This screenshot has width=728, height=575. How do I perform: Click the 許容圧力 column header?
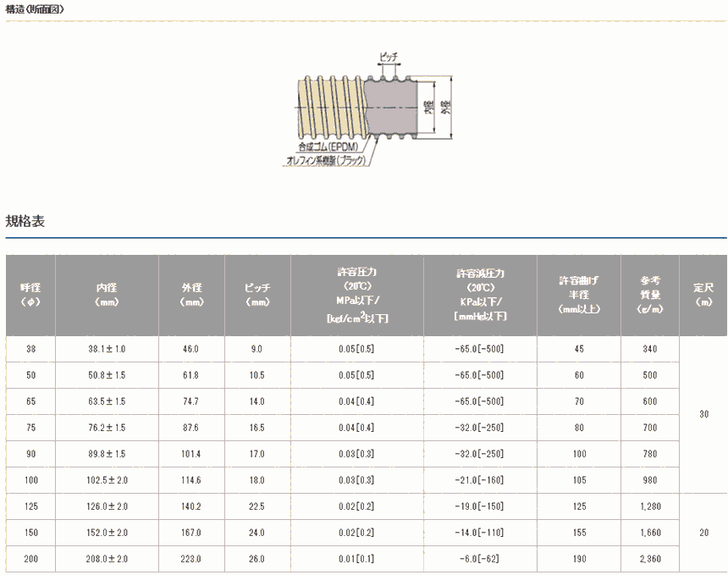[x=356, y=295]
